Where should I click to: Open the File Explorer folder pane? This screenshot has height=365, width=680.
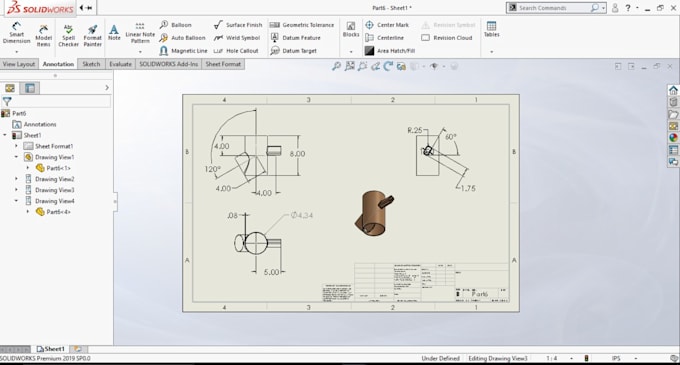(673, 114)
